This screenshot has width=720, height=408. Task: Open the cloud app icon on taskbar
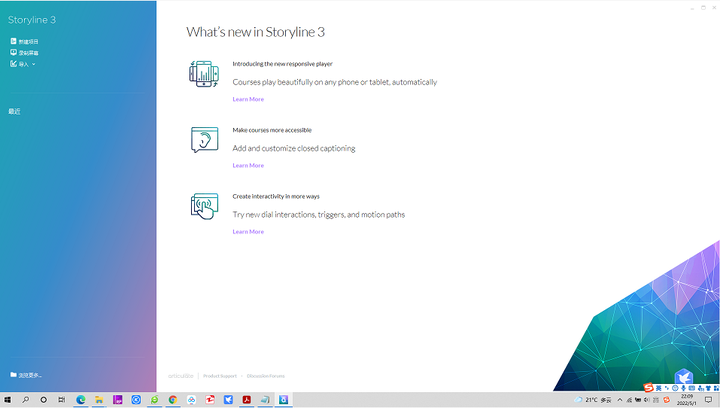(191, 400)
